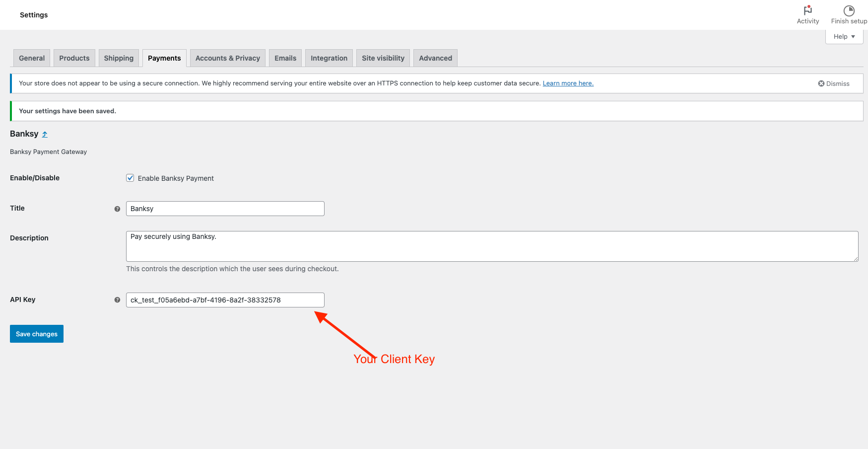Click the help tooltip icon beside Title
This screenshot has width=868, height=449.
click(117, 209)
